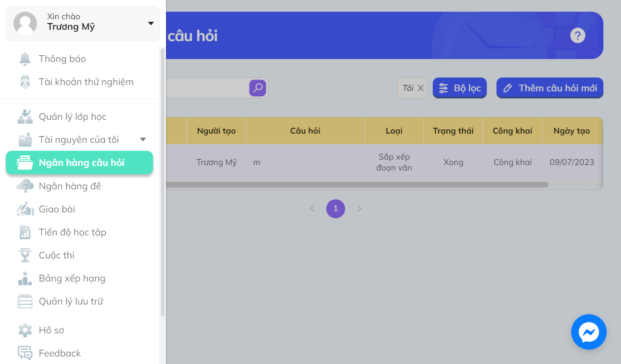
Task: Expand Tài nguyên của tôi arrow
Action: (143, 139)
